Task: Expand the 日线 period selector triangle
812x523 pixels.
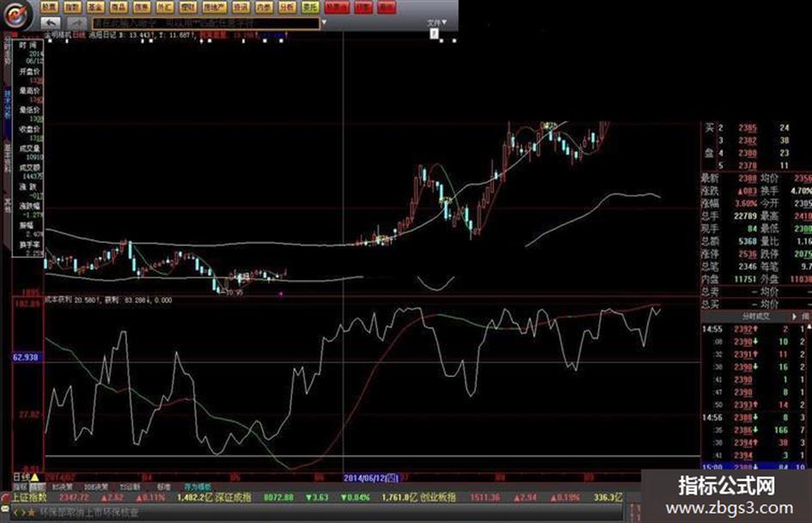Action: pos(35,477)
